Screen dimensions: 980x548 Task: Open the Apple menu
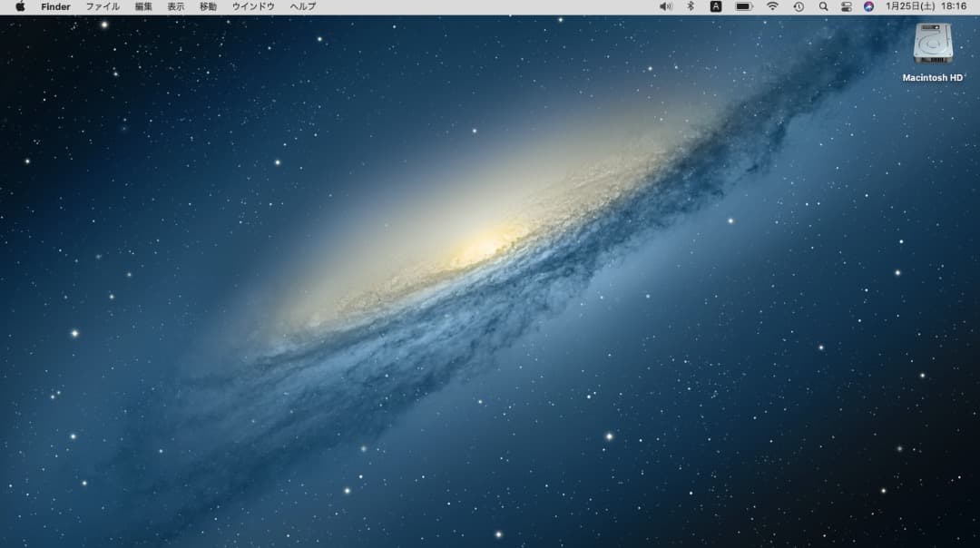click(20, 6)
